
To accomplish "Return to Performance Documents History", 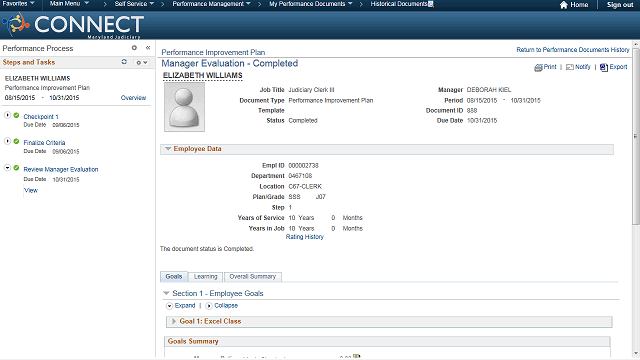I will point(573,50).
